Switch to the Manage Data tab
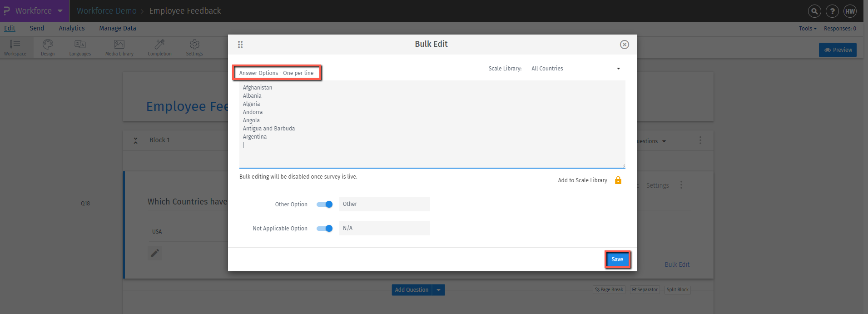Viewport: 868px width, 314px height. (x=118, y=28)
